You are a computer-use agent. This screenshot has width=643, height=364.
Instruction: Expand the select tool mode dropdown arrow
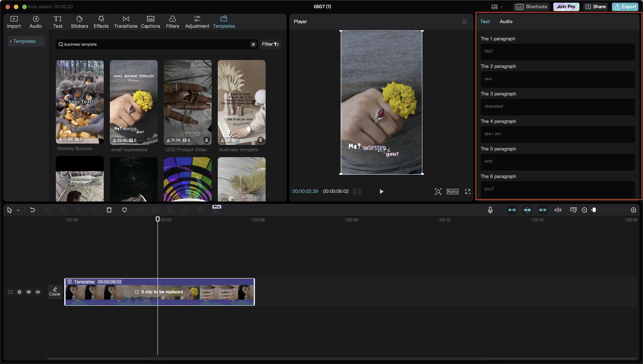tap(18, 210)
